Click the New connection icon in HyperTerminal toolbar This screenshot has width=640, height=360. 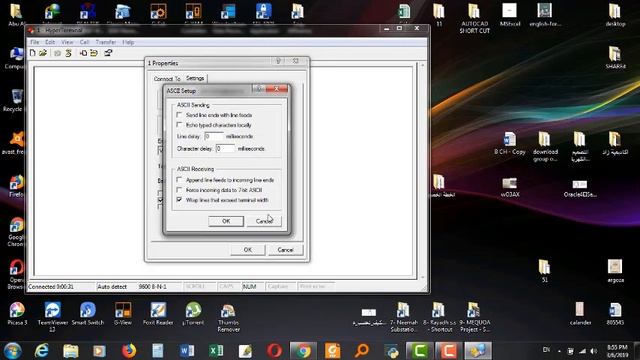(33, 53)
